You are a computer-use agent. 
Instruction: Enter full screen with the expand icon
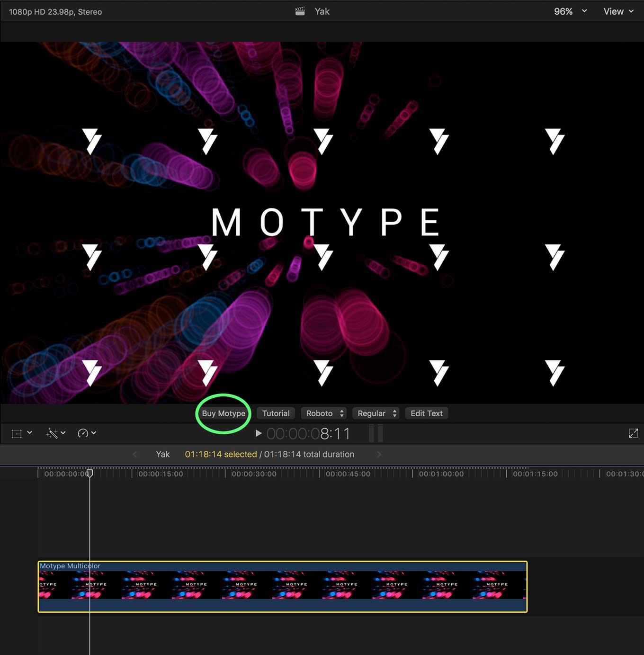633,433
